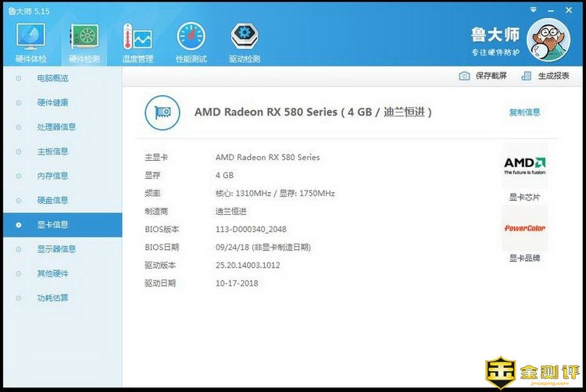This screenshot has height=392, width=586.
Task: Click the AMD 显卡芯片 logo thumbnail
Action: 524,166
